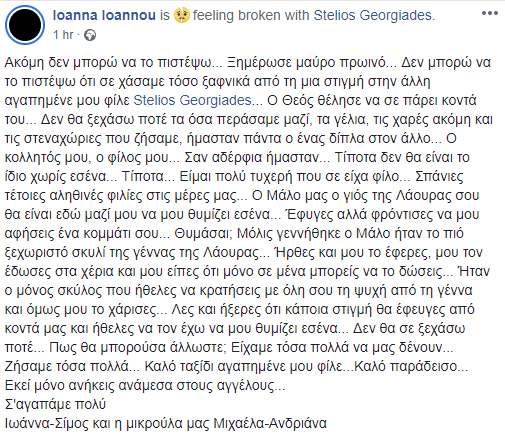
Task: Open the Stelios Georgiades mention inside the post text
Action: tap(192, 100)
